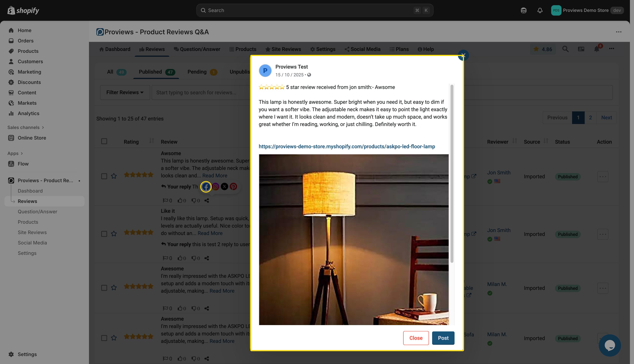Click the Pinterest share icon
The width and height of the screenshot is (634, 364).
point(233,187)
